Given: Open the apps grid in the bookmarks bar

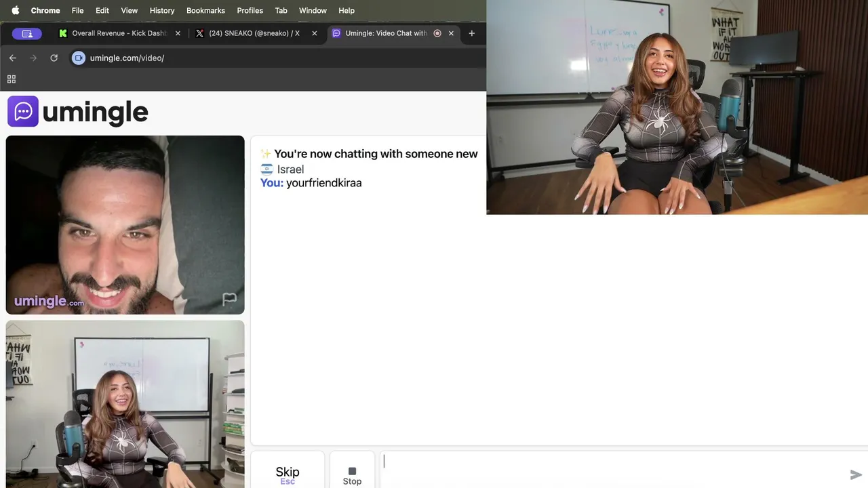Looking at the screenshot, I should pos(12,79).
